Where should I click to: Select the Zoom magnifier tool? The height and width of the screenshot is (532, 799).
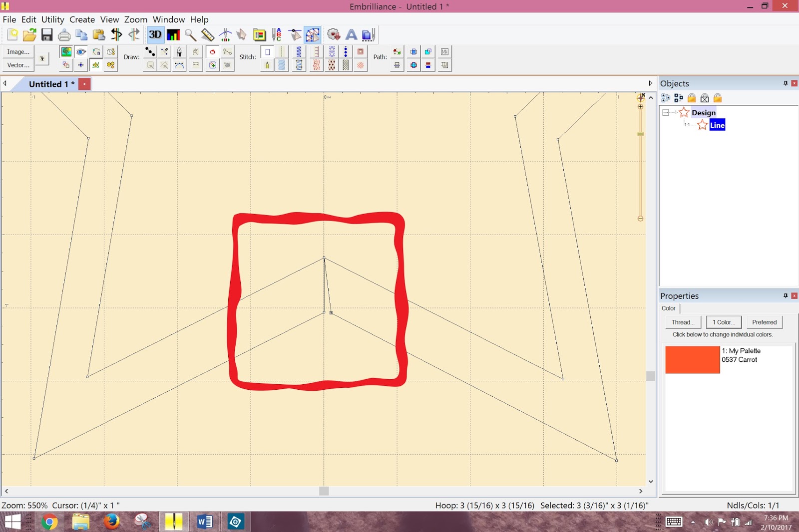190,34
